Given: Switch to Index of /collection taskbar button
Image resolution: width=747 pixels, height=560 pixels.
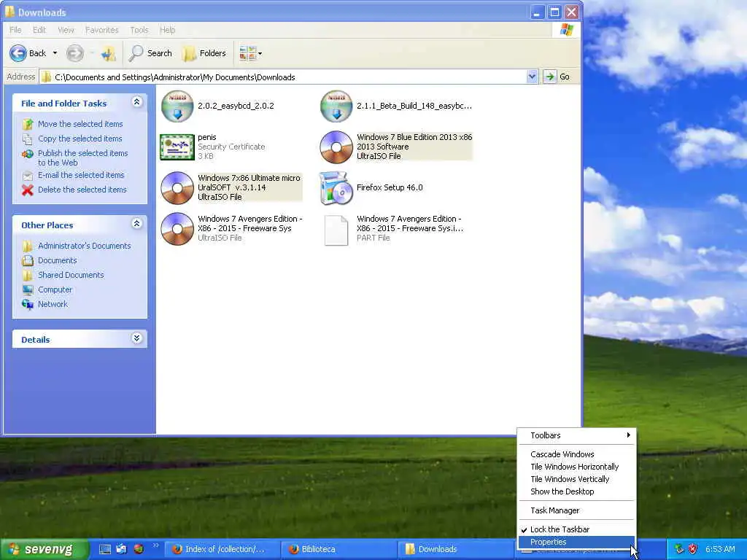Looking at the screenshot, I should coord(222,550).
